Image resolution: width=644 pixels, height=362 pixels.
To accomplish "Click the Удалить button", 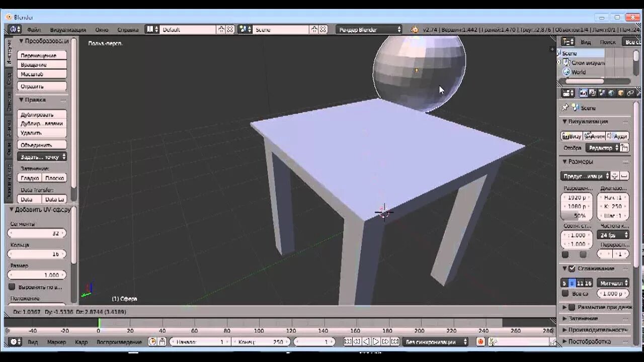I will (x=42, y=133).
